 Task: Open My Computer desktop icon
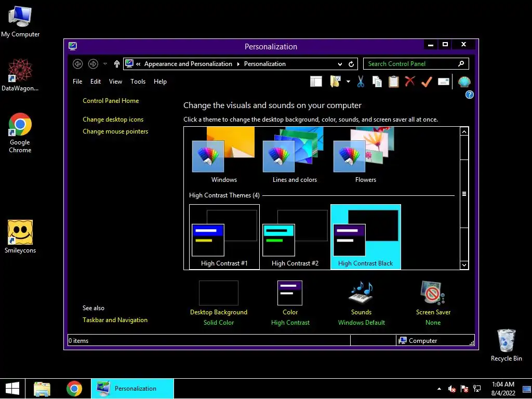[20, 21]
